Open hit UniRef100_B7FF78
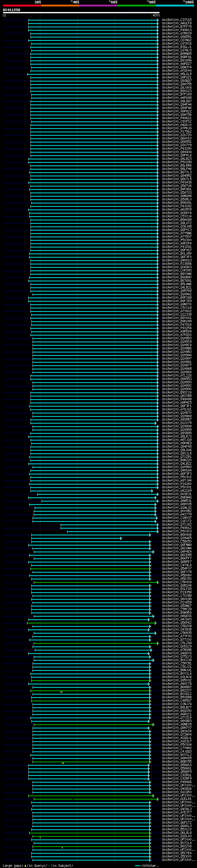Viewport: 197px width, 868px height. (x=177, y=26)
